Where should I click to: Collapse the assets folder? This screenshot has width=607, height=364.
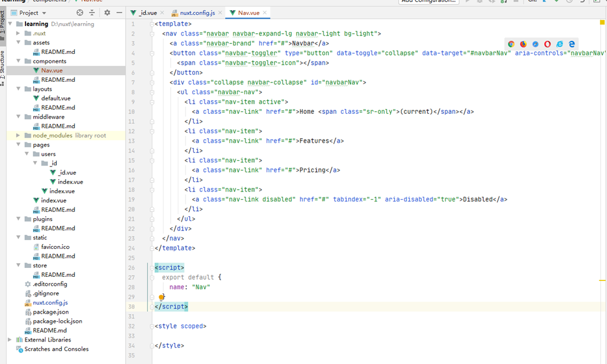pyautogui.click(x=18, y=43)
